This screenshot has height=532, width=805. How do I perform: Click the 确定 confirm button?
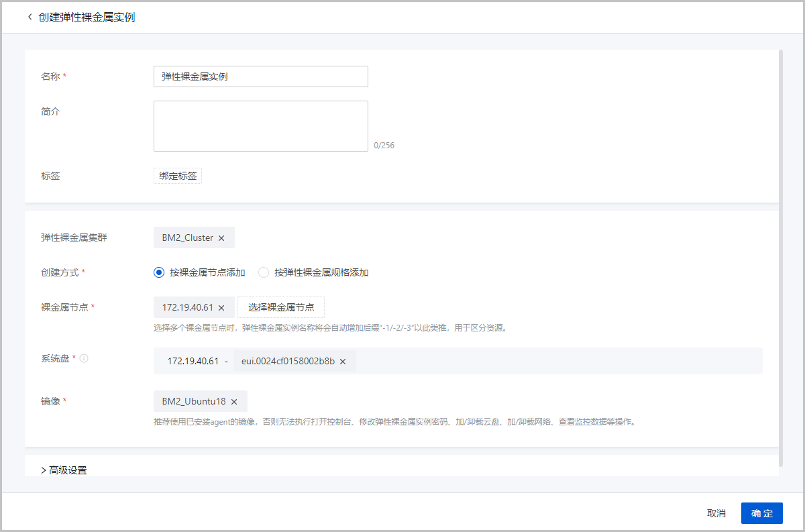coord(761,513)
